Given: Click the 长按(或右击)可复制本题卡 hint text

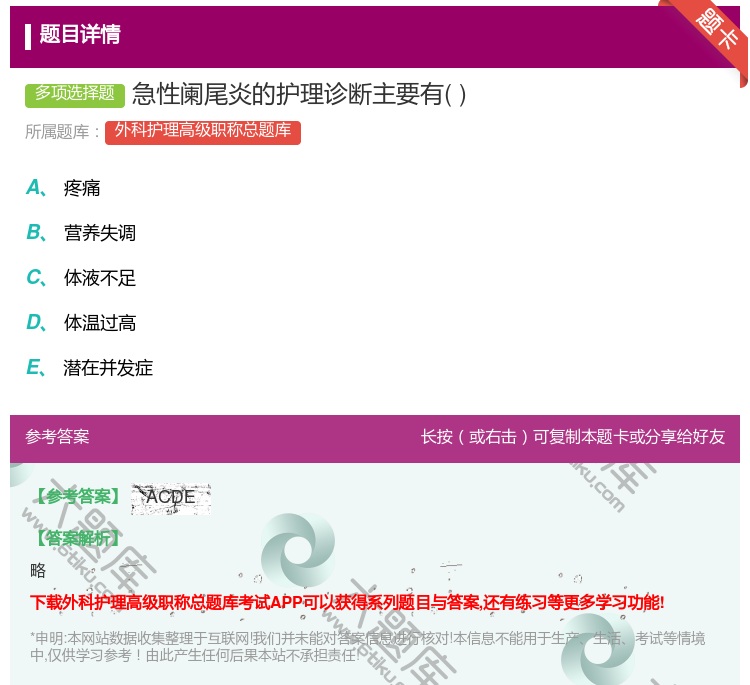Looking at the screenshot, I should tap(573, 437).
